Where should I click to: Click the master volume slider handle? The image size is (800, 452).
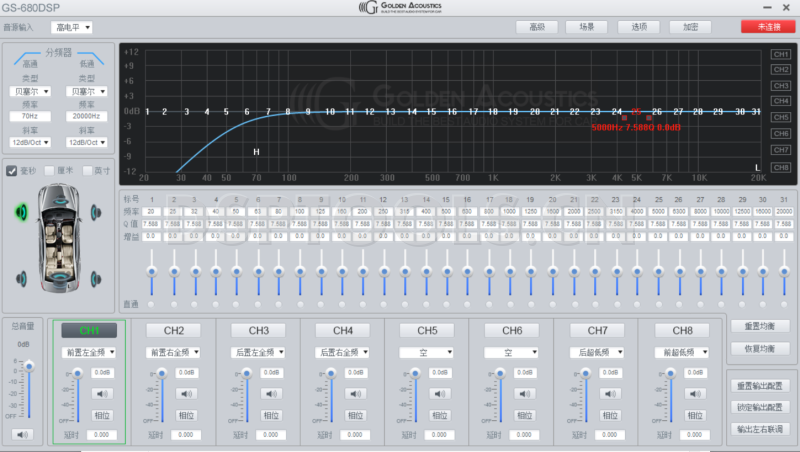(29, 366)
